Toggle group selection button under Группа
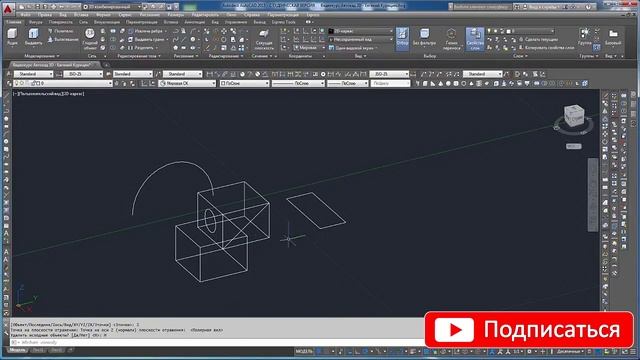This screenshot has height=360, width=640. [x=597, y=48]
